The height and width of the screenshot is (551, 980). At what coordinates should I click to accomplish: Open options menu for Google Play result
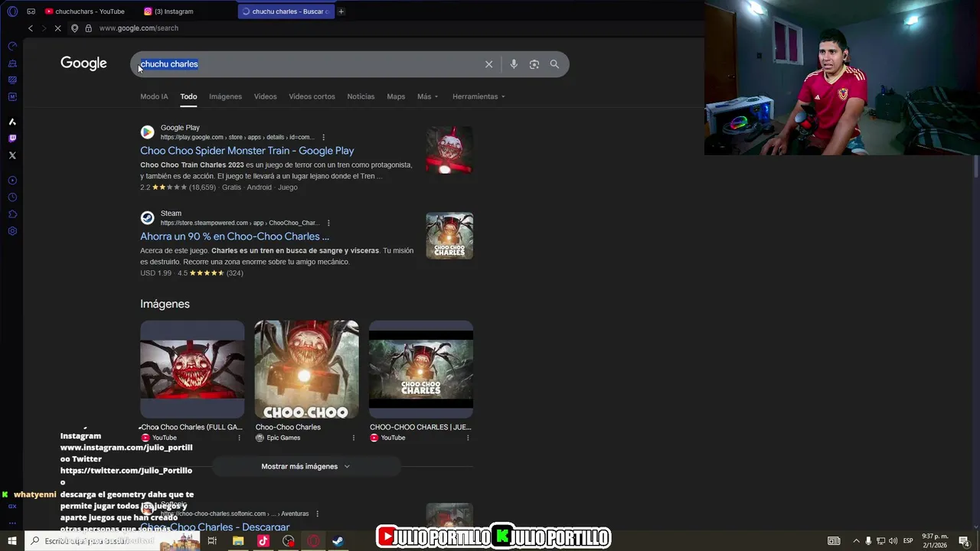click(324, 138)
